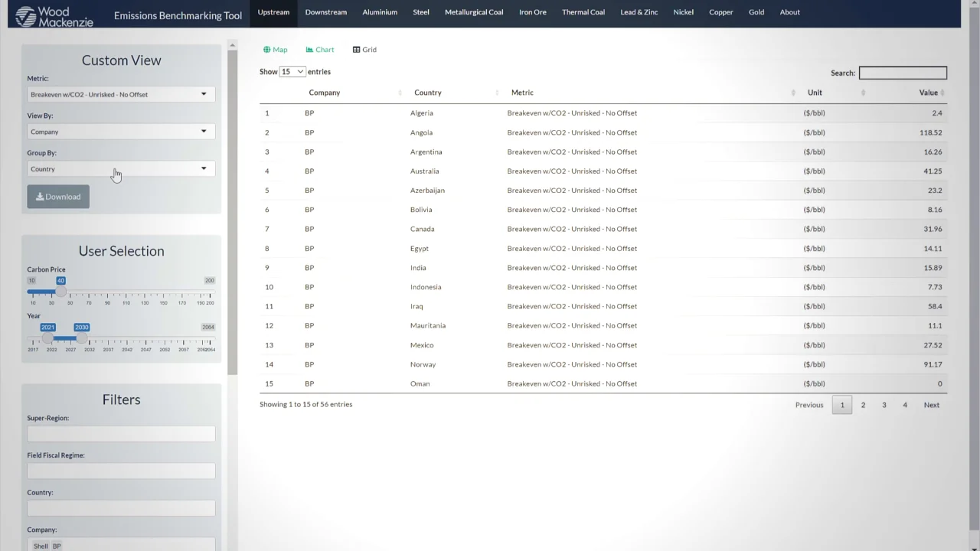Open the Thermal Coal tab

[583, 12]
